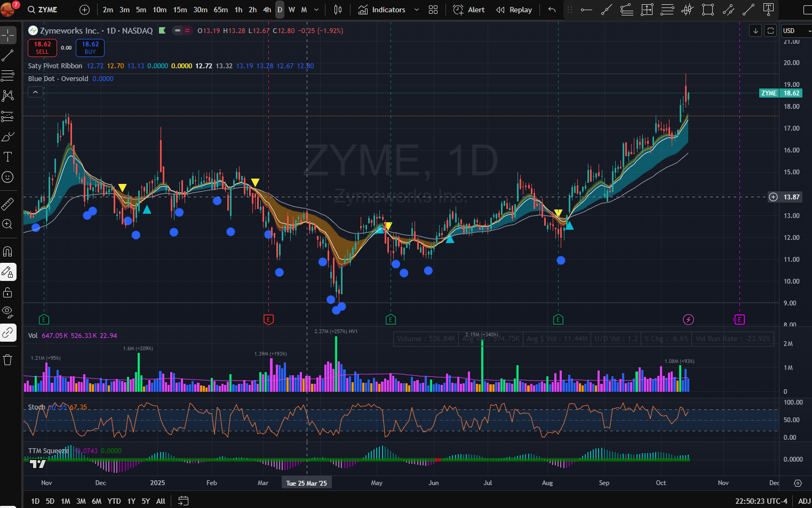812x508 pixels.
Task: Add a compare symbol with plus icon
Action: click(x=84, y=10)
